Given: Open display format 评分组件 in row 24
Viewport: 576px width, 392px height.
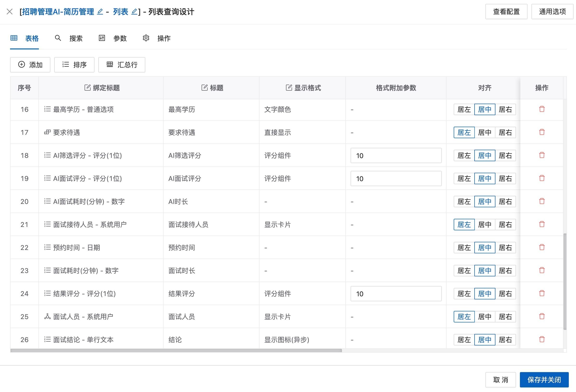Looking at the screenshot, I should [x=277, y=294].
